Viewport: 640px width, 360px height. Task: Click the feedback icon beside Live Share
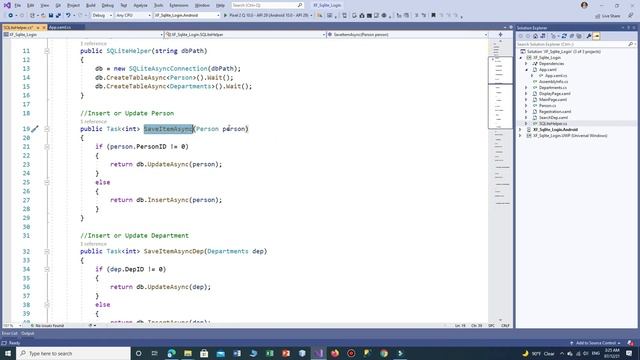coord(631,15)
